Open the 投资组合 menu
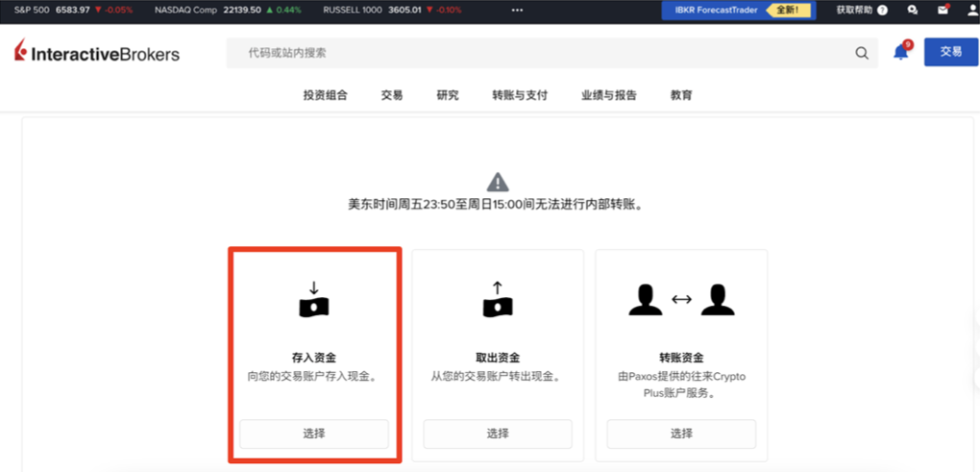 [x=325, y=95]
